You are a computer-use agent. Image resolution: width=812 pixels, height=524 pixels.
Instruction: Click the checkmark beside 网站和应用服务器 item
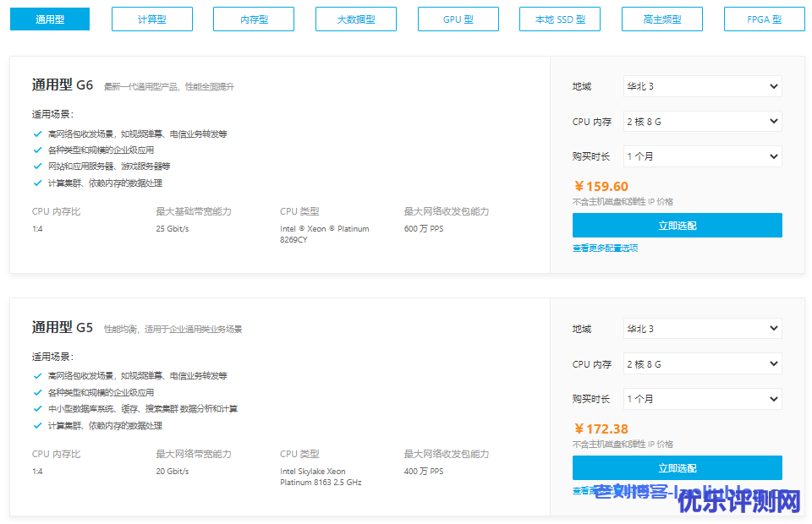click(x=37, y=166)
